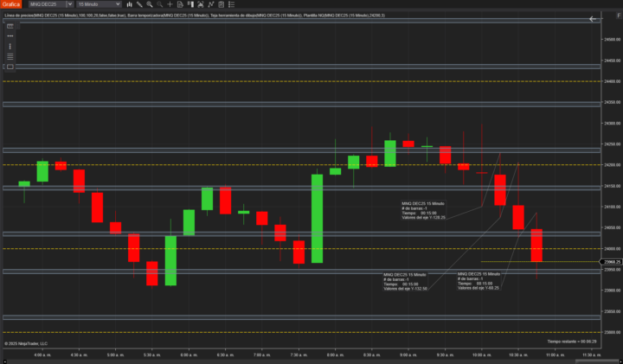
Task: Select the rectangle drawing tool
Action: (10, 67)
